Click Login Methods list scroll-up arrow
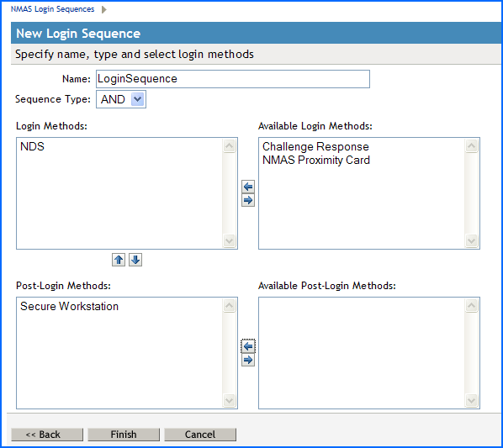This screenshot has height=448, width=503. pos(229,145)
